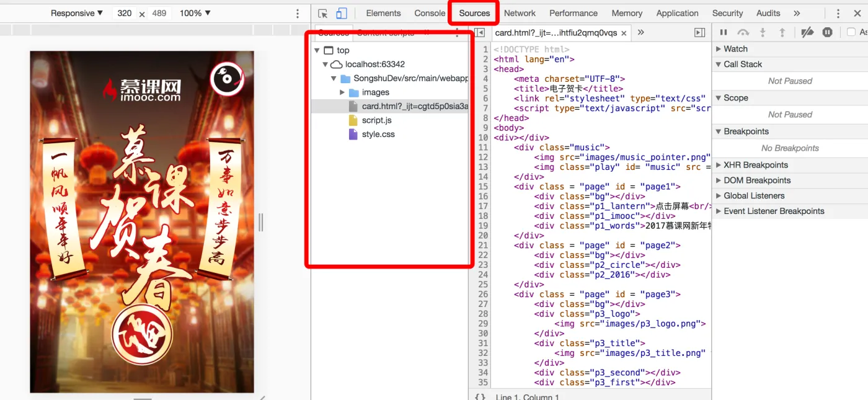Open script.js in the file tree
This screenshot has height=400, width=868.
(376, 120)
